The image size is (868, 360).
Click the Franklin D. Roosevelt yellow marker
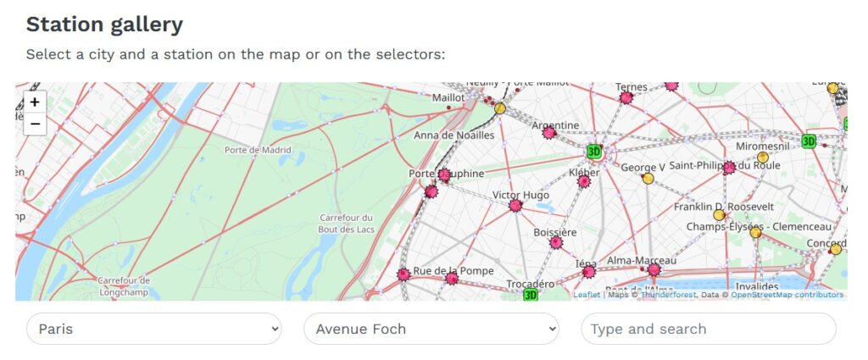pyautogui.click(x=719, y=215)
